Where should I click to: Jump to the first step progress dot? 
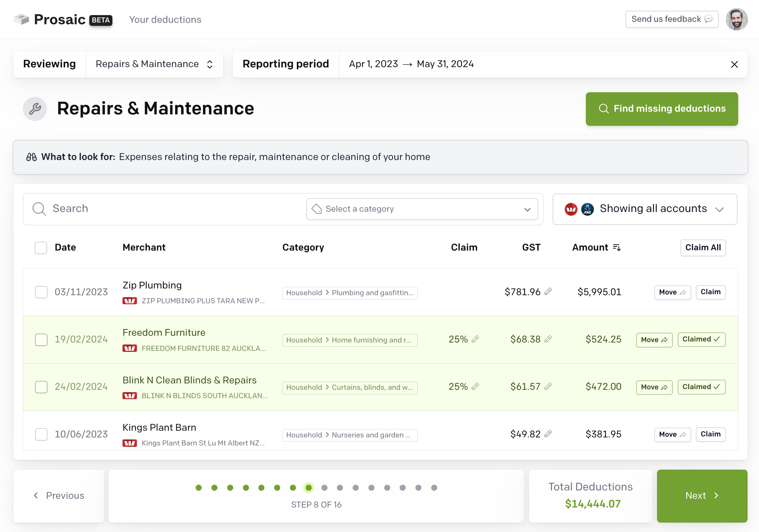pyautogui.click(x=199, y=487)
